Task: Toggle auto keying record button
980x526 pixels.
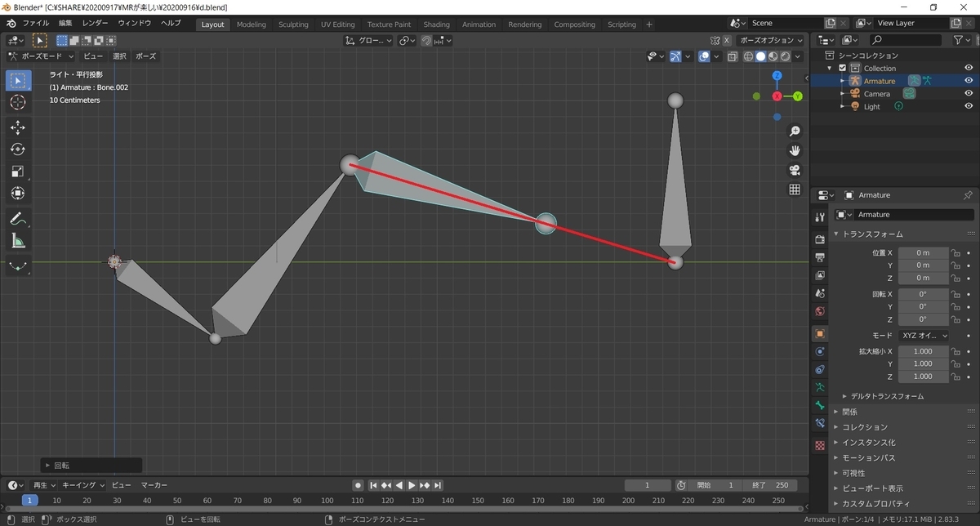Action: point(358,485)
